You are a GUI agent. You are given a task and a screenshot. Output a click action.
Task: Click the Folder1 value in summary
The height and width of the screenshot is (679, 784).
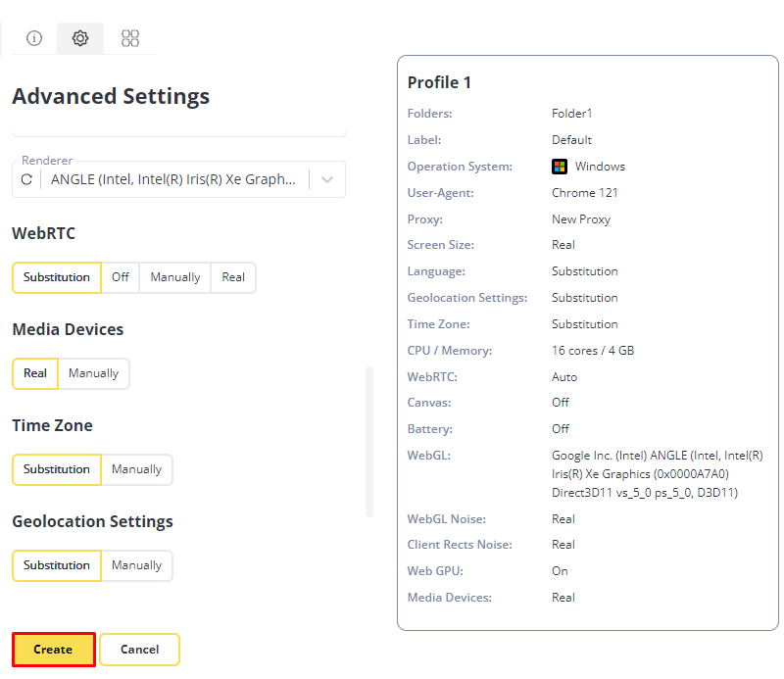[x=571, y=114]
